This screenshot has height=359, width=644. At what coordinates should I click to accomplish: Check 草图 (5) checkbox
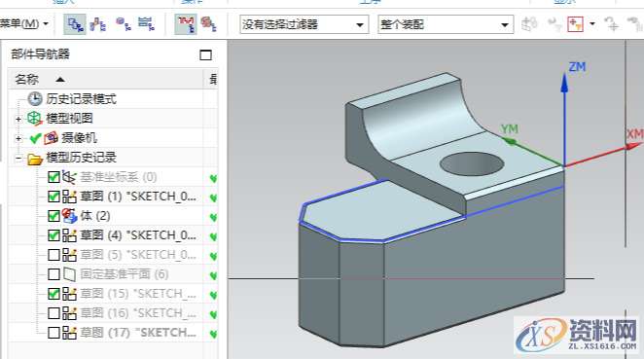54,255
